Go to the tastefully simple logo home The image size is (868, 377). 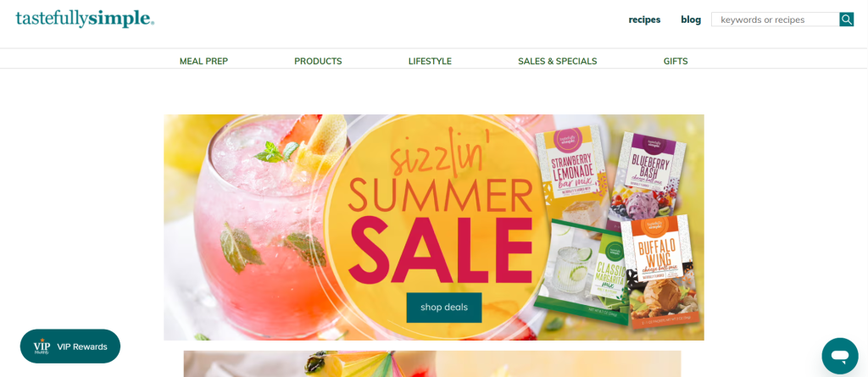[85, 19]
